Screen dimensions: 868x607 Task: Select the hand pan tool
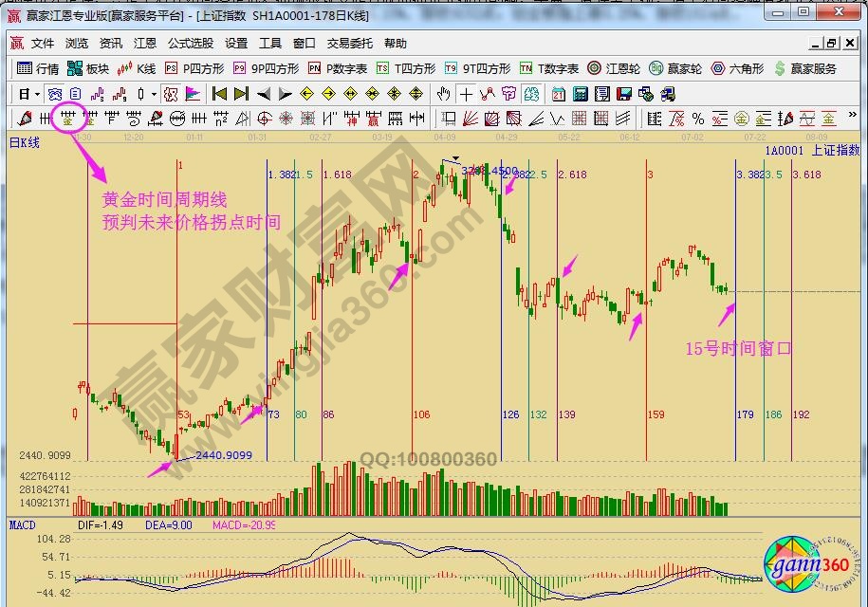[x=443, y=94]
